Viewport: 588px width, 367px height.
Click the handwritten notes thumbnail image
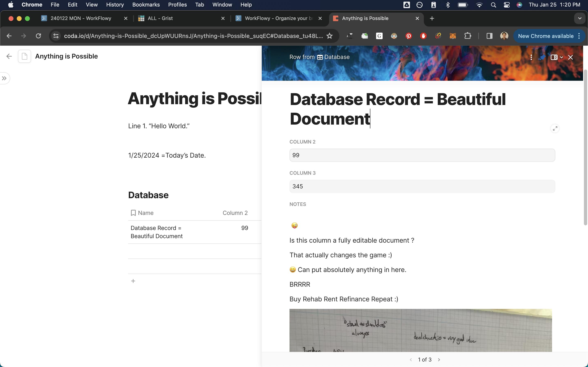pos(420,330)
